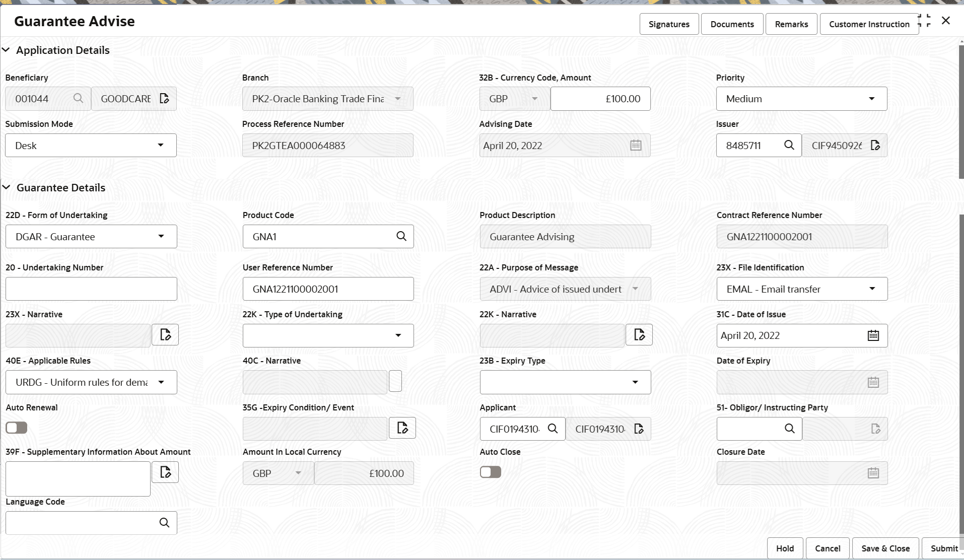Open the Remarks panel

click(791, 24)
